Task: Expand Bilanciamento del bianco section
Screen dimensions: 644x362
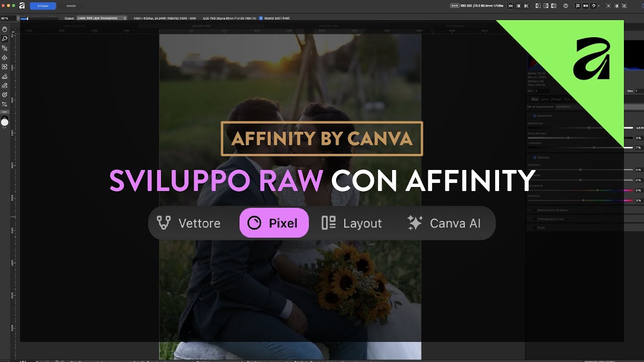Action: coord(529,210)
